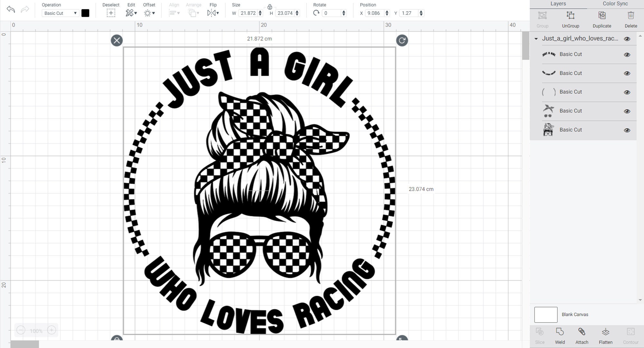Click the Rotate value input field
The image size is (644, 348).
(332, 13)
